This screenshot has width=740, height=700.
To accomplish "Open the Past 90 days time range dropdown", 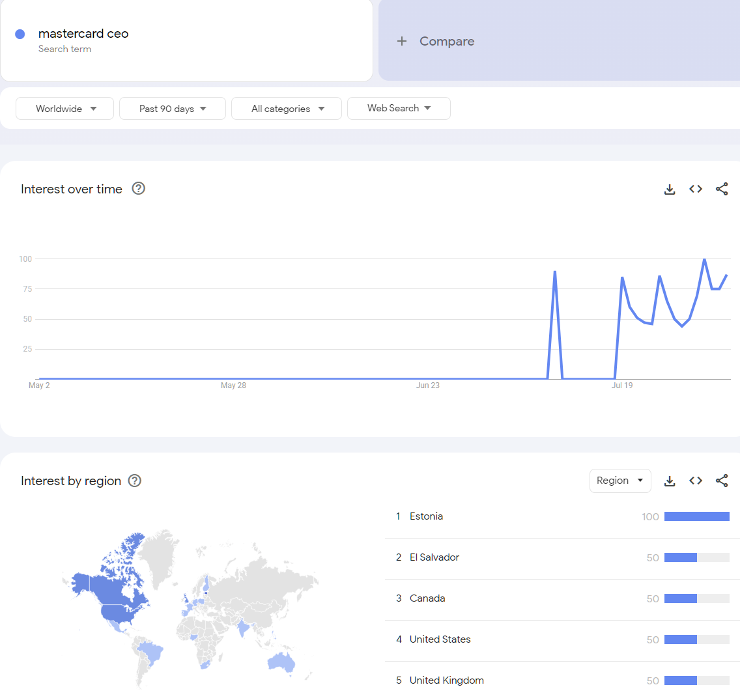I will pos(172,109).
